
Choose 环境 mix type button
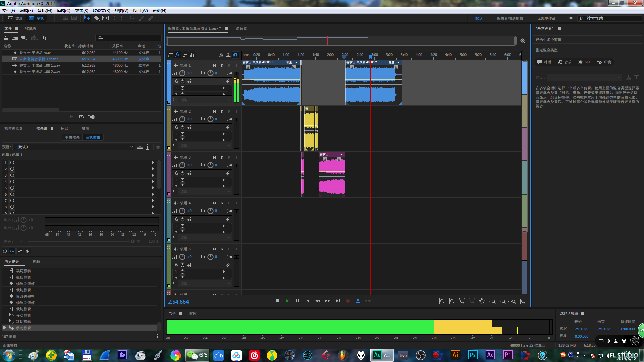pos(604,62)
